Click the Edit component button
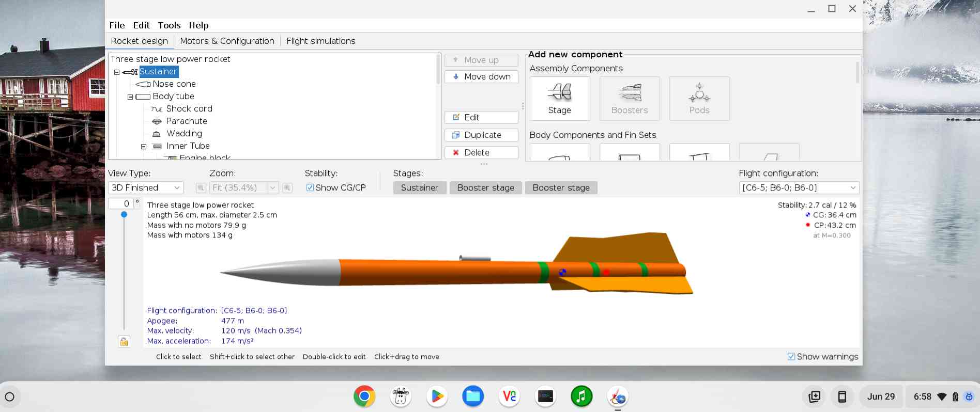This screenshot has height=412, width=980. (x=481, y=118)
